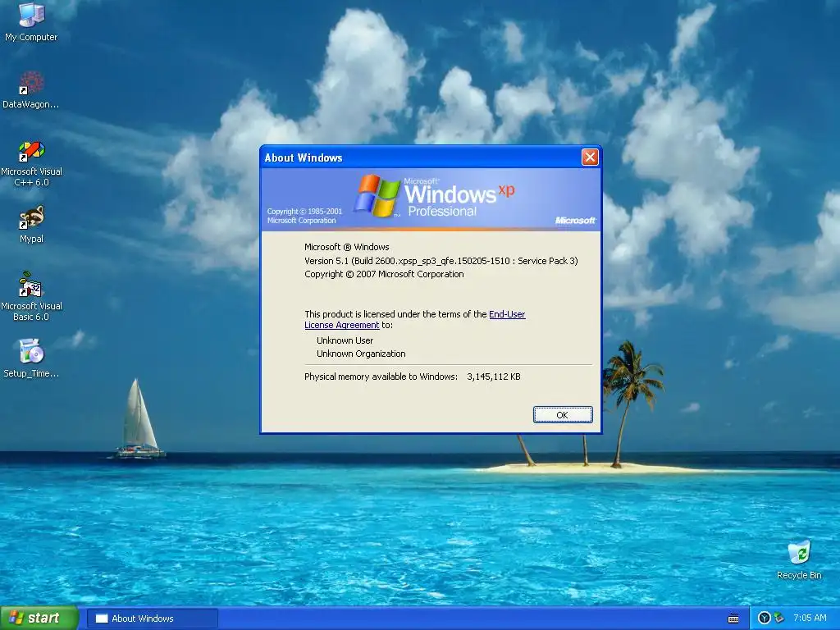Click the About Windows taskbar button
The width and height of the screenshot is (840, 630).
point(152,619)
